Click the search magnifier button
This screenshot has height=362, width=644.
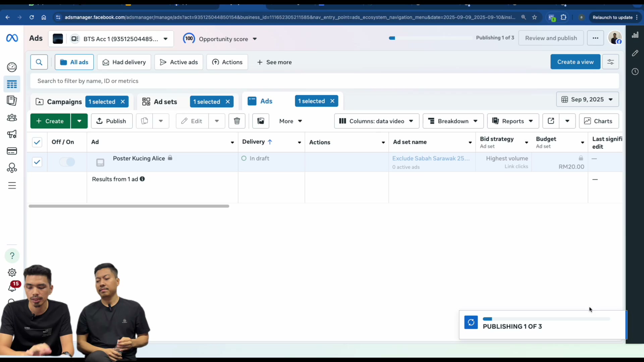39,62
